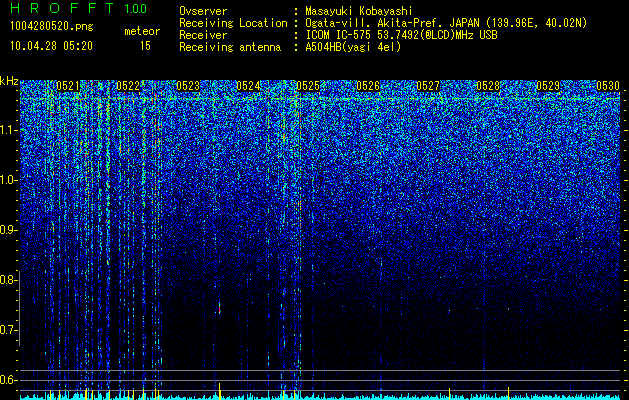
Task: Click the yellow meteor marker below 0528
Action: pyautogui.click(x=508, y=394)
